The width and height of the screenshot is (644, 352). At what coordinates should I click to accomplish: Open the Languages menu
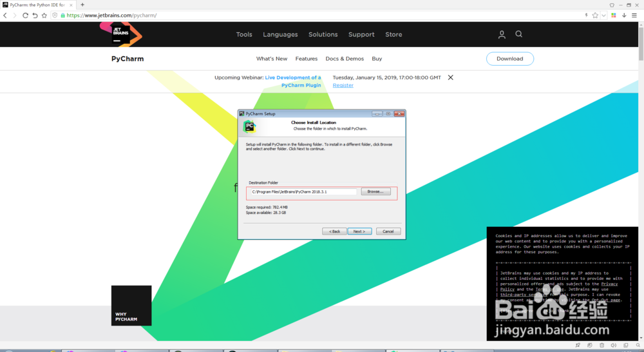281,35
